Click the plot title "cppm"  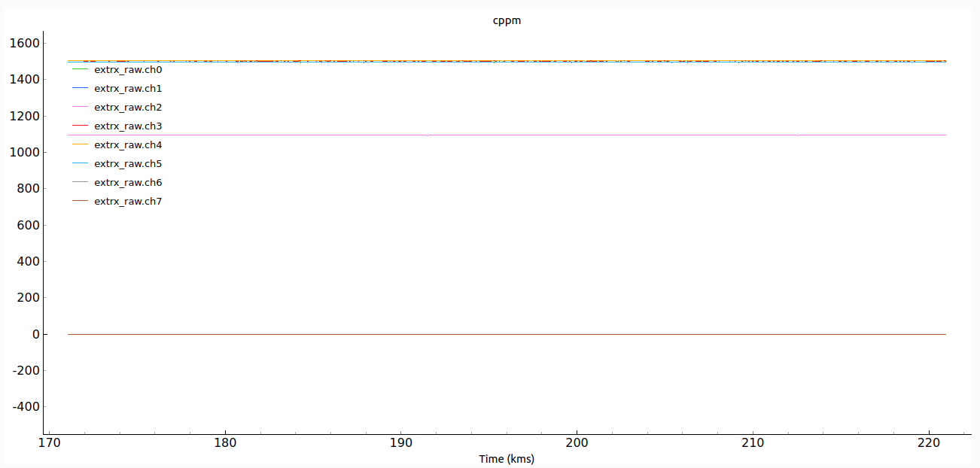pyautogui.click(x=506, y=20)
